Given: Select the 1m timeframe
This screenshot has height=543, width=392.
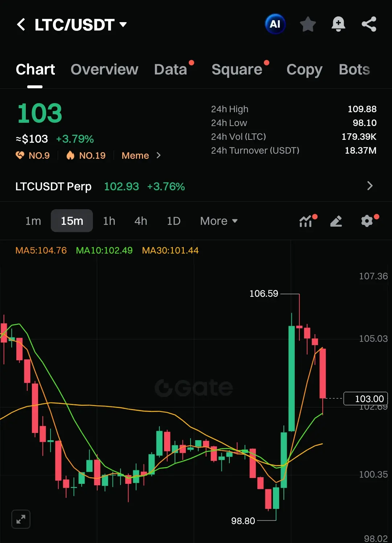Looking at the screenshot, I should pos(33,221).
